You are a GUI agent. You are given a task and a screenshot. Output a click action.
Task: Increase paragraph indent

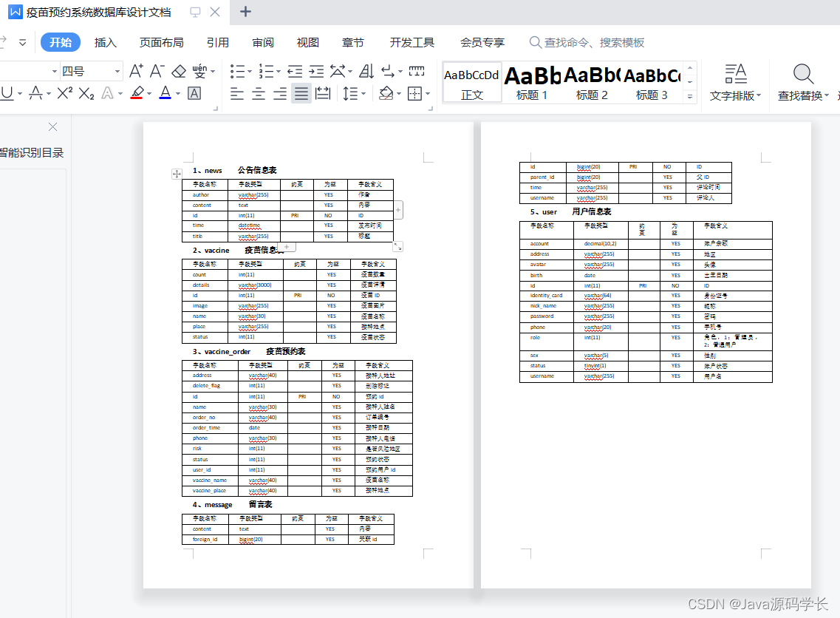(x=317, y=71)
